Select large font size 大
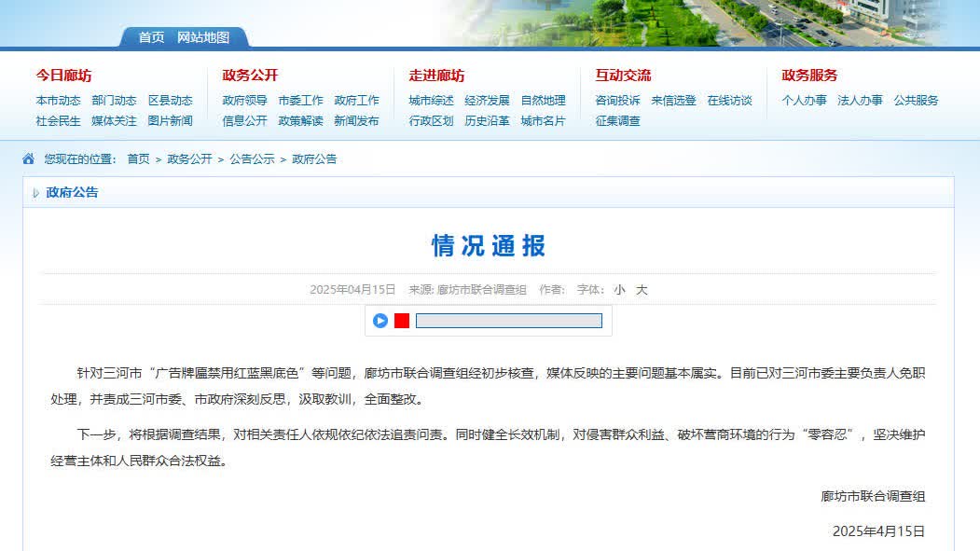Image resolution: width=980 pixels, height=551 pixels. click(x=642, y=290)
